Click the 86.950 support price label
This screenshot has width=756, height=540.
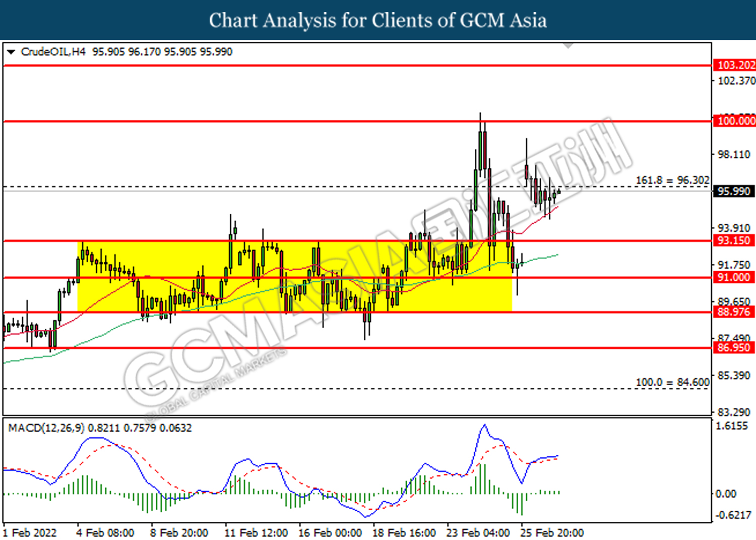734,347
